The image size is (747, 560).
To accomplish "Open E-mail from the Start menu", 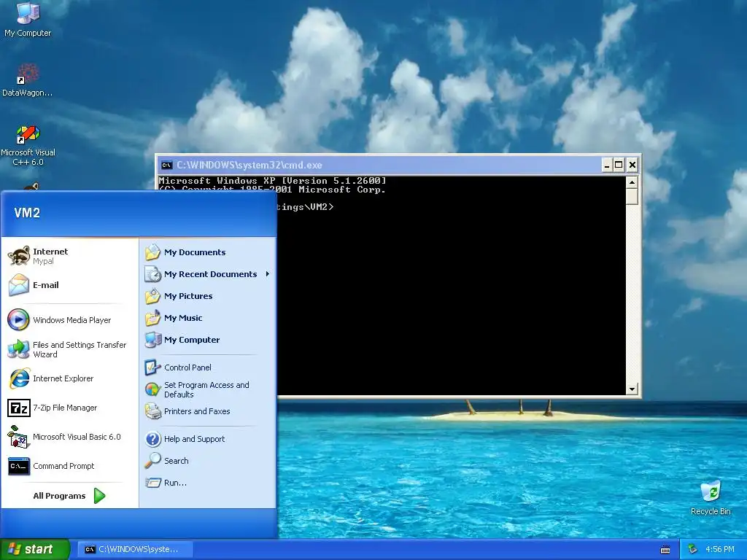I will (69, 285).
